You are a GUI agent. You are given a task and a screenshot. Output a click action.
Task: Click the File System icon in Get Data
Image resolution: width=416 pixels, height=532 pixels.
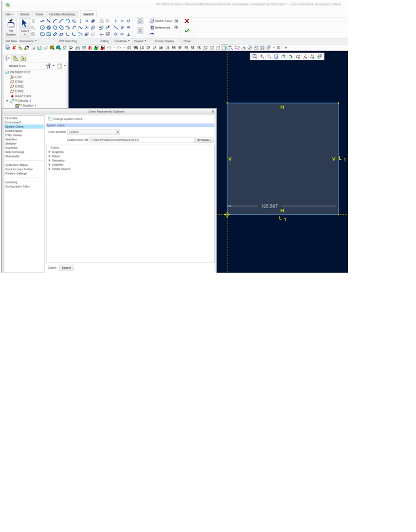coord(11,27)
